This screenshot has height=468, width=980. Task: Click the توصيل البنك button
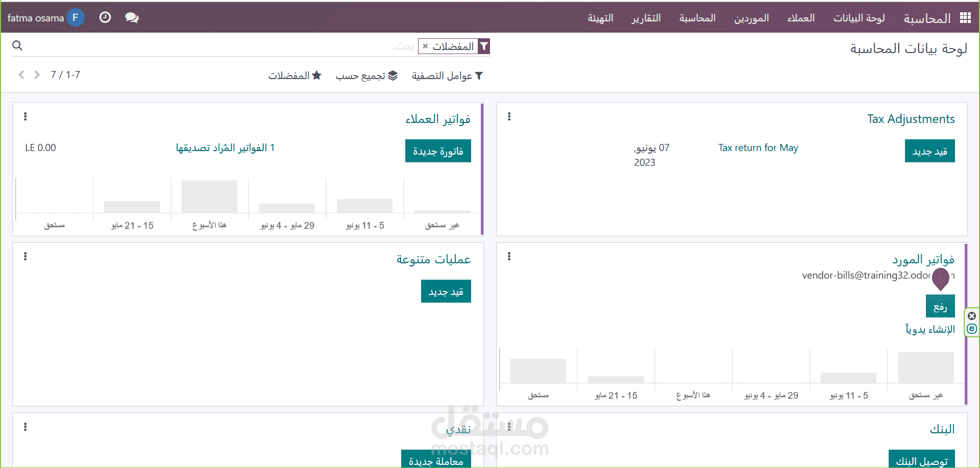point(922,460)
